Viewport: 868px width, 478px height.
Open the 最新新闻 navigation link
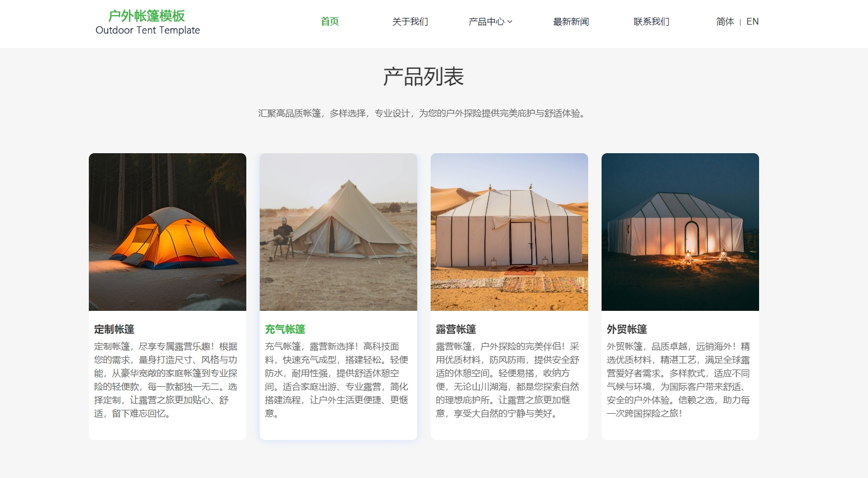tap(571, 22)
